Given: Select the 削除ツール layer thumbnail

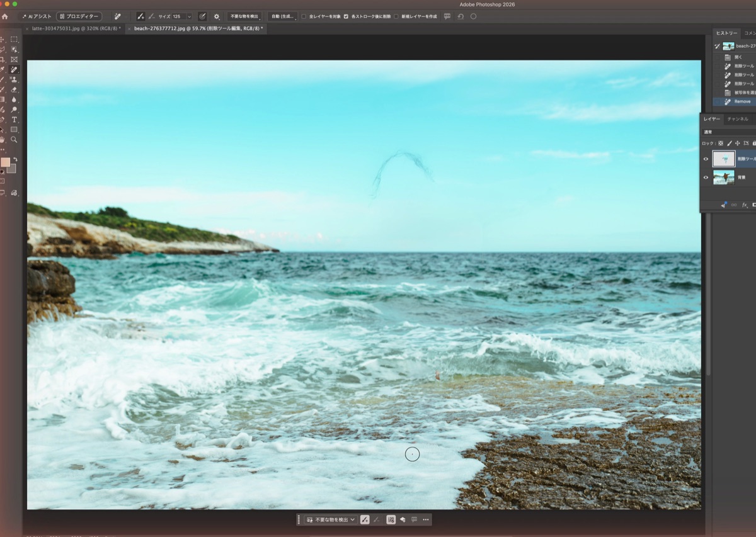Looking at the screenshot, I should coord(724,159).
